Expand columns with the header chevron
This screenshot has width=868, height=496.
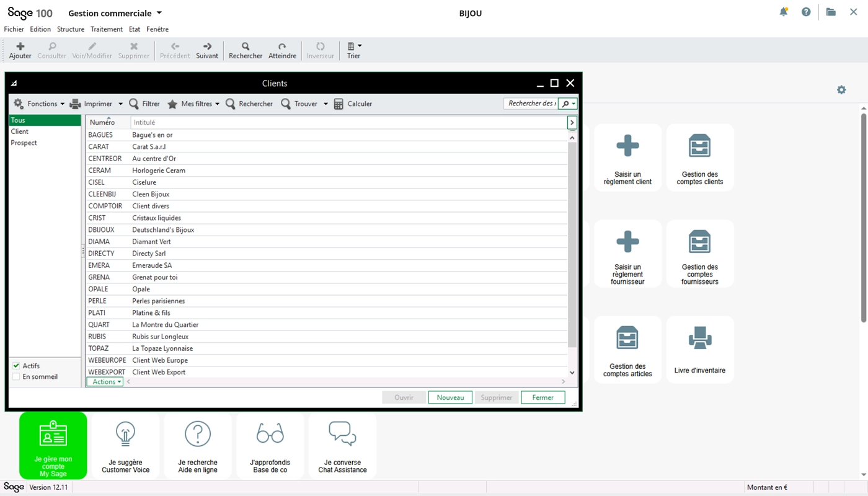pyautogui.click(x=572, y=123)
